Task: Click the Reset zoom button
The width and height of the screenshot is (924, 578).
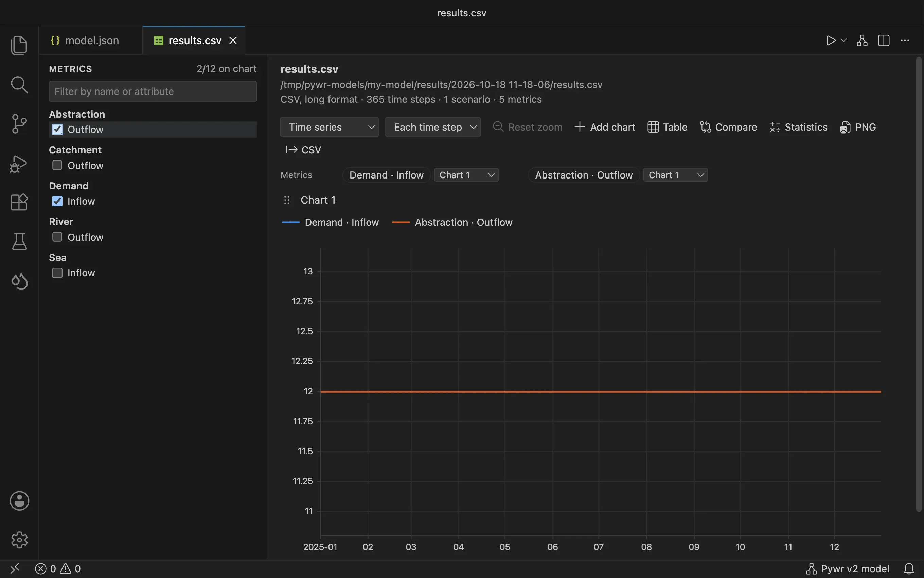Action: click(x=527, y=127)
